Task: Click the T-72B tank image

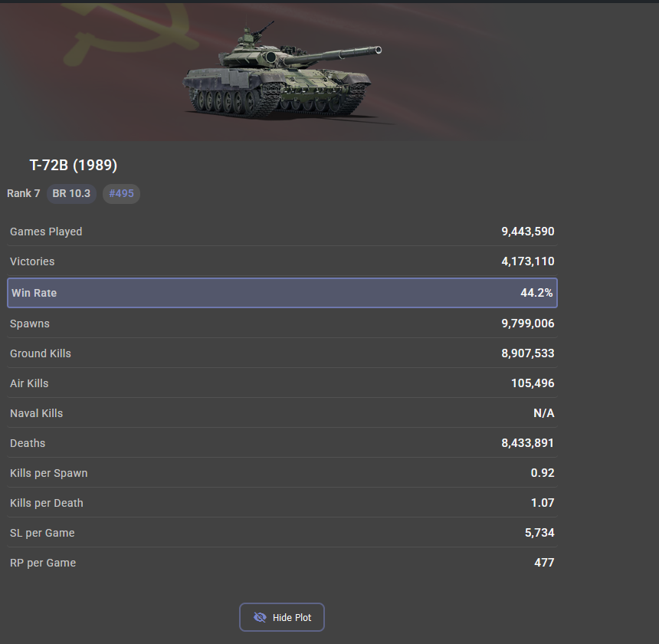Action: 282,69
